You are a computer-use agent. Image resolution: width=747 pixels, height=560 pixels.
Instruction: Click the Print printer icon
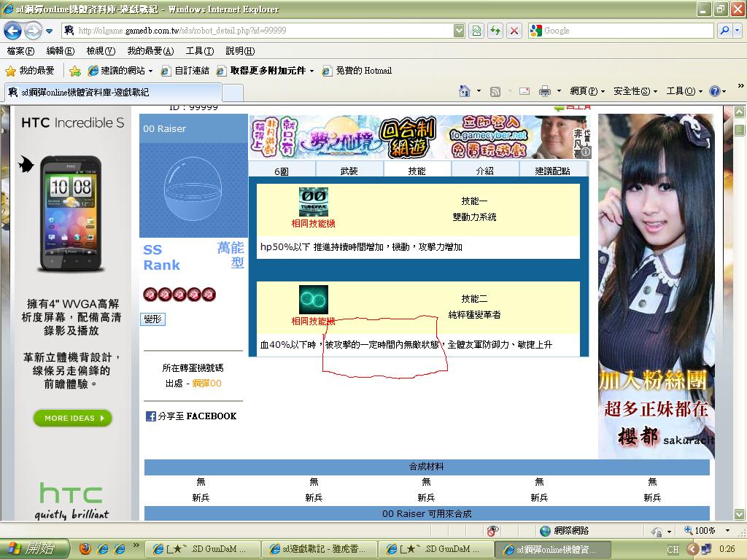point(544,91)
